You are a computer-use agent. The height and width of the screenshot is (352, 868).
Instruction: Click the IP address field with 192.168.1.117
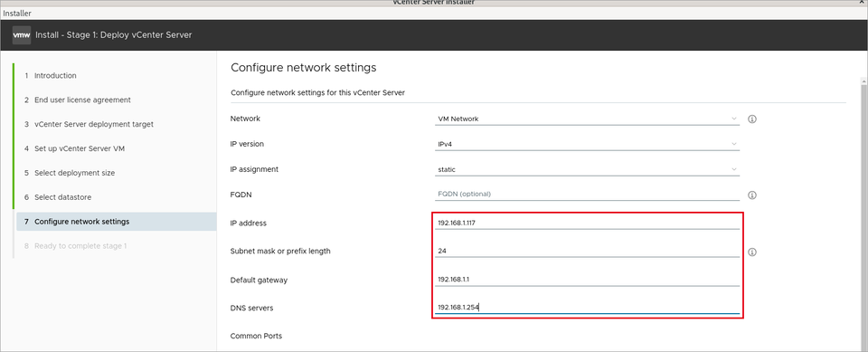tap(587, 223)
